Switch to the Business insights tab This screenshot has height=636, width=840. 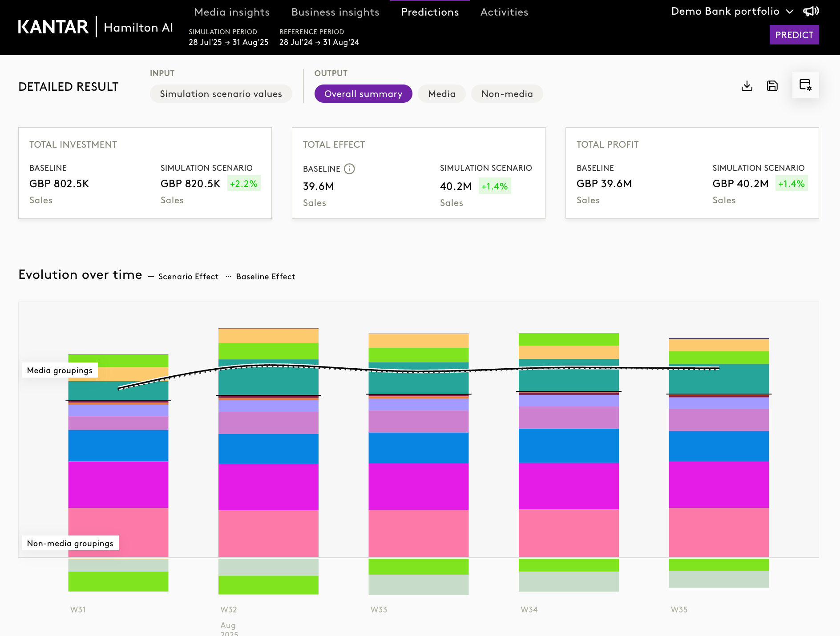coord(335,12)
